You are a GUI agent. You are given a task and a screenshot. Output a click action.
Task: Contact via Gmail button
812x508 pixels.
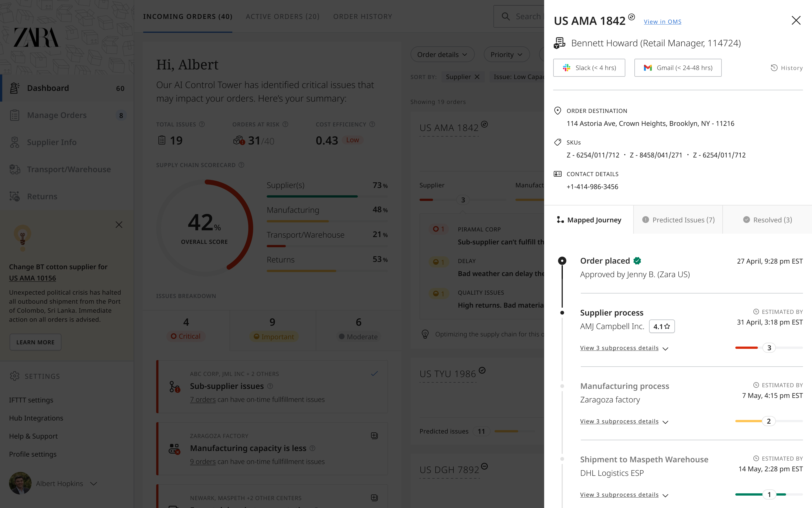pyautogui.click(x=678, y=68)
